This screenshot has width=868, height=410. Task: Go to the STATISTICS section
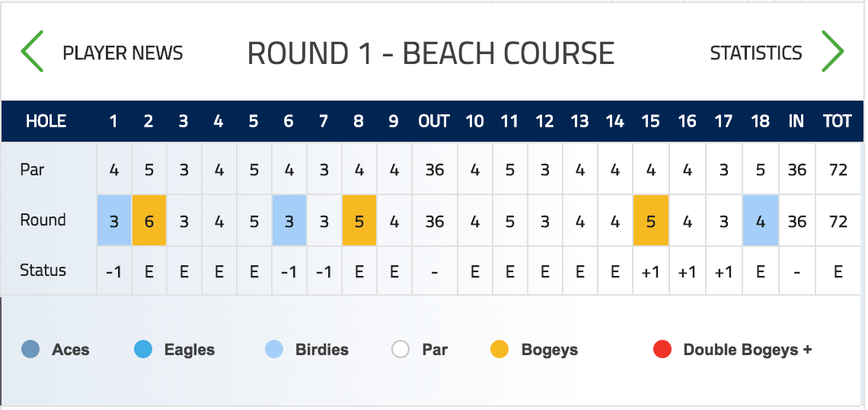point(755,53)
